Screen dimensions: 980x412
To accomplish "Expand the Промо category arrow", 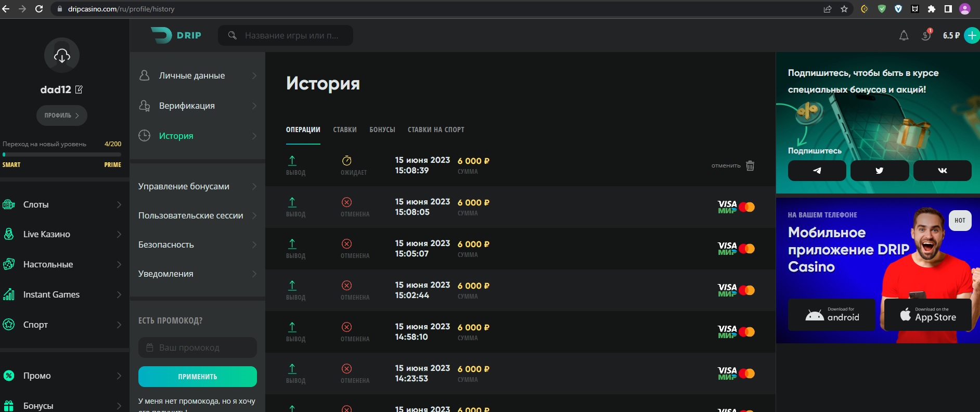I will (119, 376).
